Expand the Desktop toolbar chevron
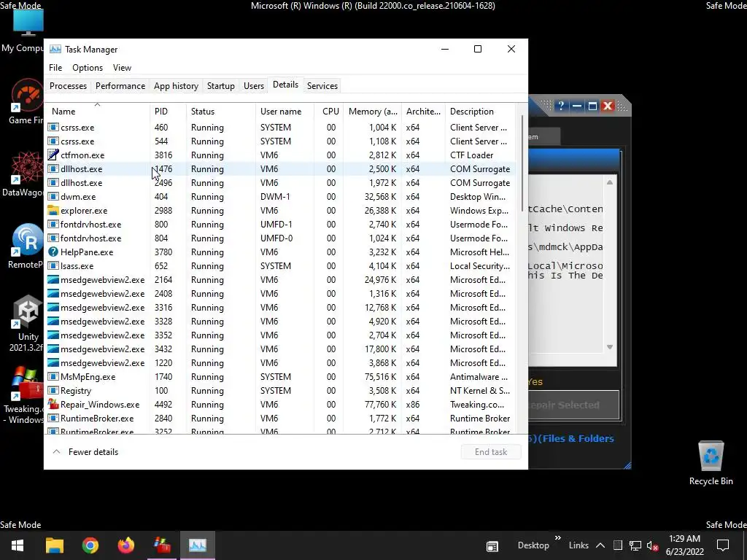The image size is (747, 560). pyautogui.click(x=558, y=538)
